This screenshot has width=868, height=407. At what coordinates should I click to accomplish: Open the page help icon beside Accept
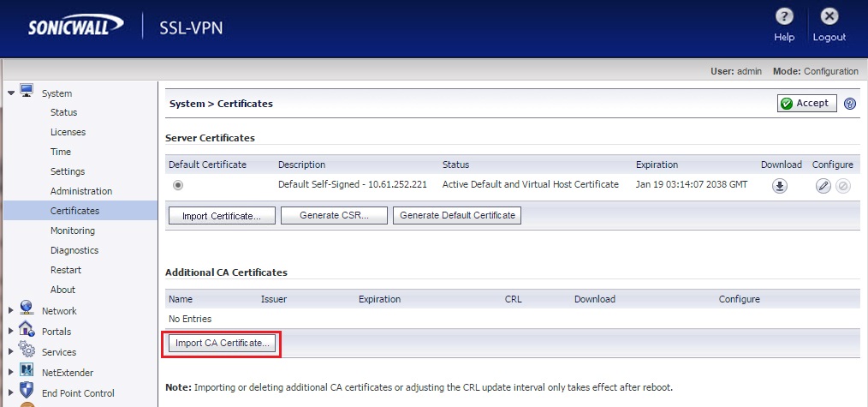pos(850,104)
